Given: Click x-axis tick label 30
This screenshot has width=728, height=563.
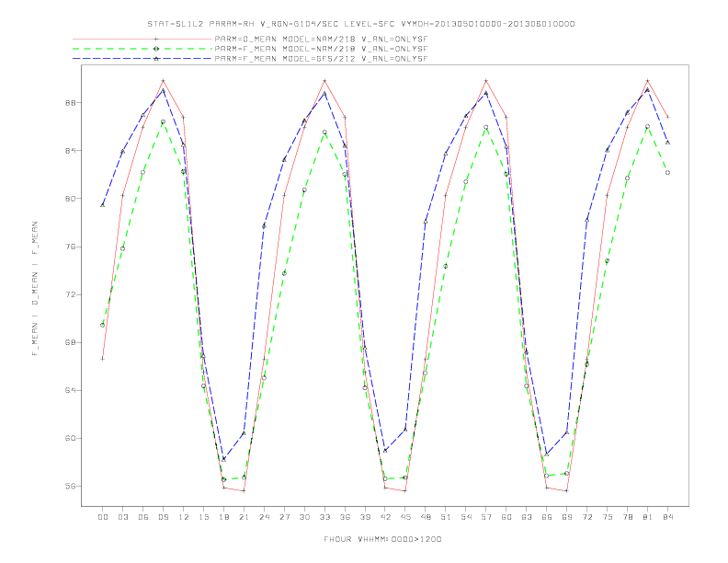Looking at the screenshot, I should 304,517.
